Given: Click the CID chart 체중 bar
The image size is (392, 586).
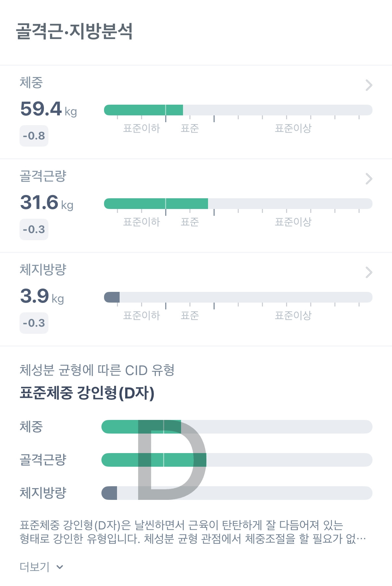Looking at the screenshot, I should pyautogui.click(x=237, y=427).
